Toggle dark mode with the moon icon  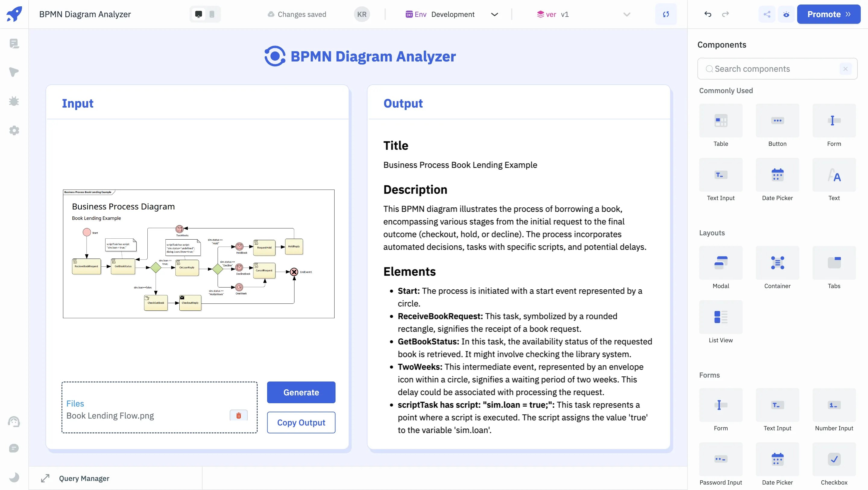[14, 477]
